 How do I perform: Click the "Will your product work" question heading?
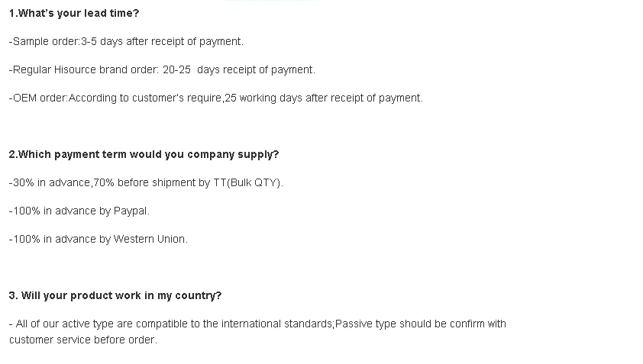click(115, 295)
